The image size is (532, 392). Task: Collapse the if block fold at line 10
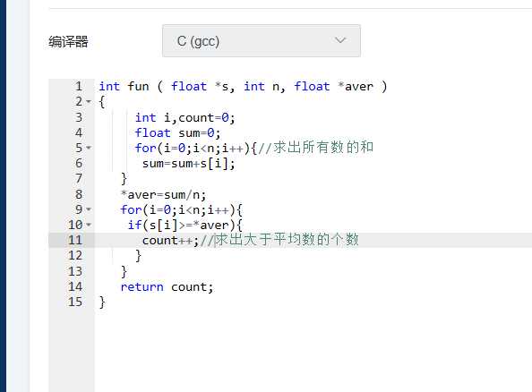pyautogui.click(x=89, y=225)
